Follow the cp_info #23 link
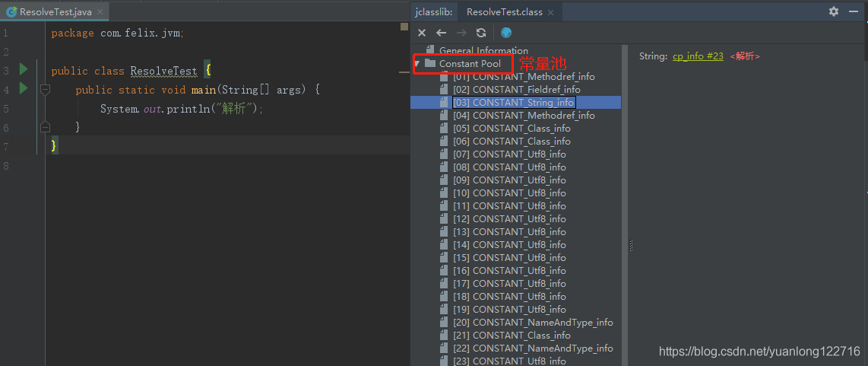 coord(698,56)
